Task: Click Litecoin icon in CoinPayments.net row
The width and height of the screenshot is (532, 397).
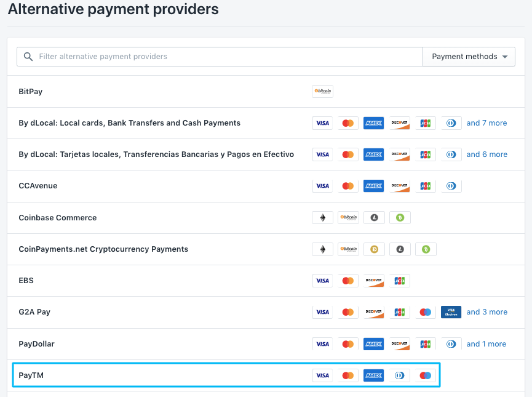Action: tap(400, 249)
